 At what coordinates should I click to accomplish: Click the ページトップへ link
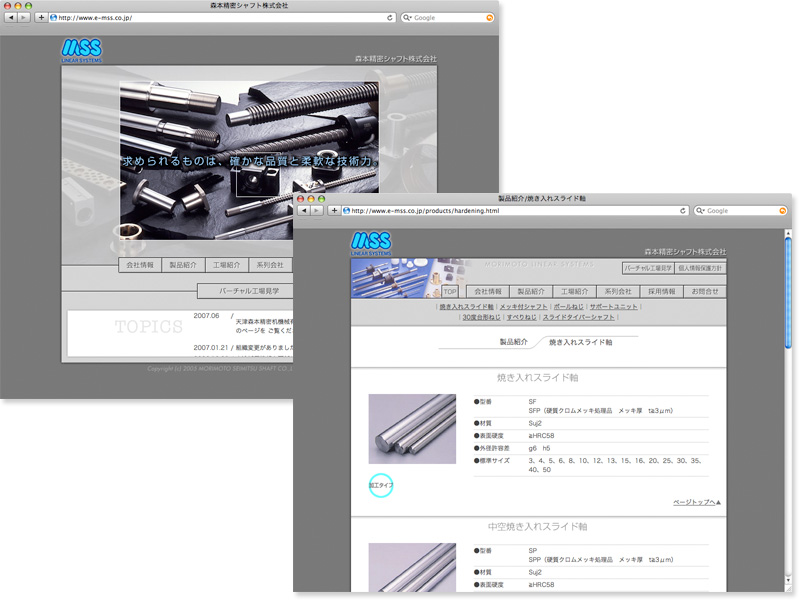pos(696,502)
